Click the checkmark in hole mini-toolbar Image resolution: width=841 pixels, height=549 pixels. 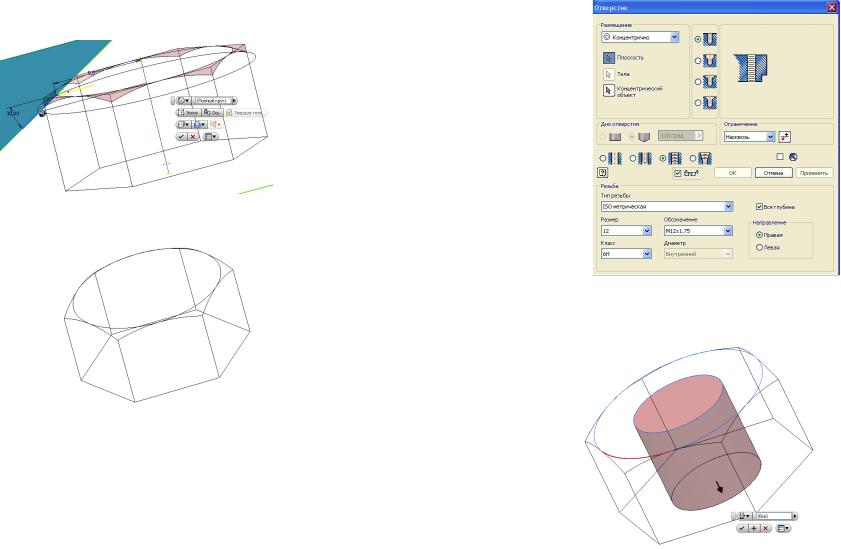coord(742,528)
